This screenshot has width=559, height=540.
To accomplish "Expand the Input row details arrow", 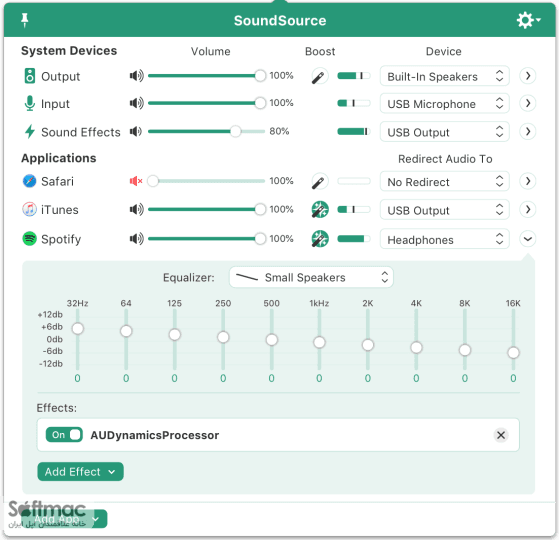I will point(528,103).
